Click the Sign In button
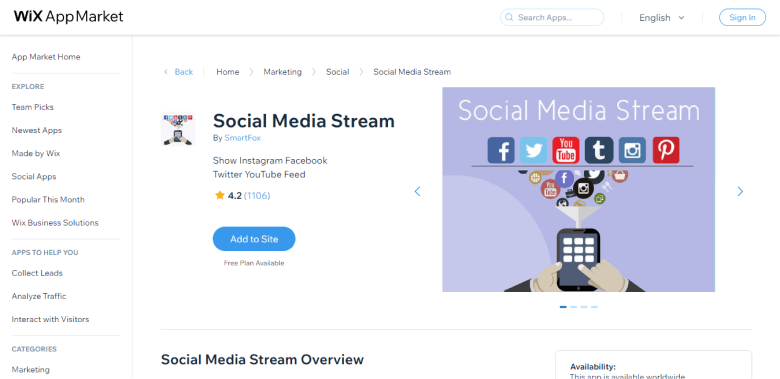This screenshot has width=780, height=379. tap(742, 17)
